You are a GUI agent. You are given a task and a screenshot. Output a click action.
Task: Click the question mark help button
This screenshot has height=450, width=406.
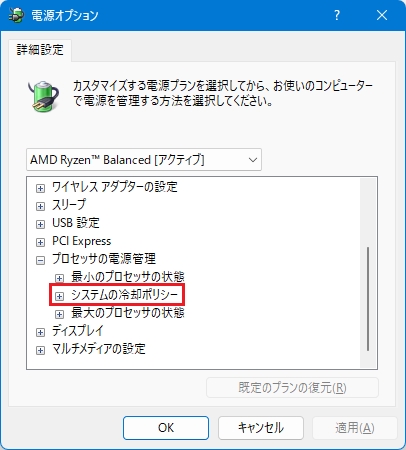click(x=337, y=15)
